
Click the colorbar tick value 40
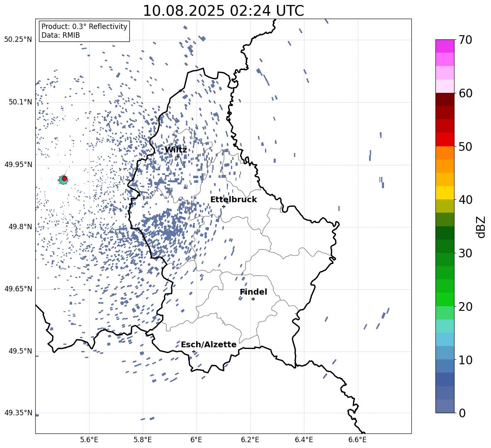coord(465,200)
